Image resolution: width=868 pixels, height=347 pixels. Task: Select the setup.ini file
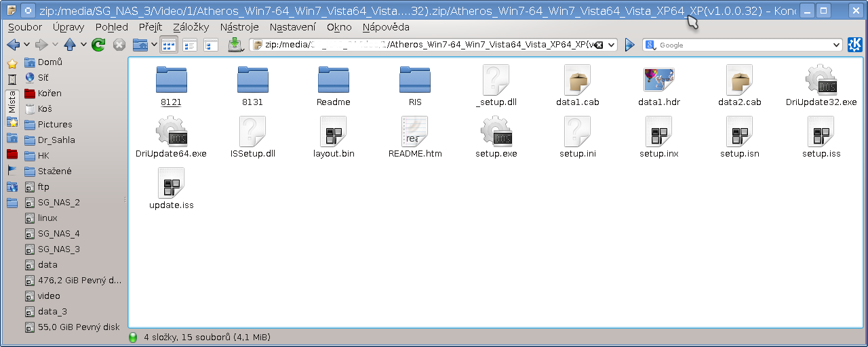tap(578, 138)
